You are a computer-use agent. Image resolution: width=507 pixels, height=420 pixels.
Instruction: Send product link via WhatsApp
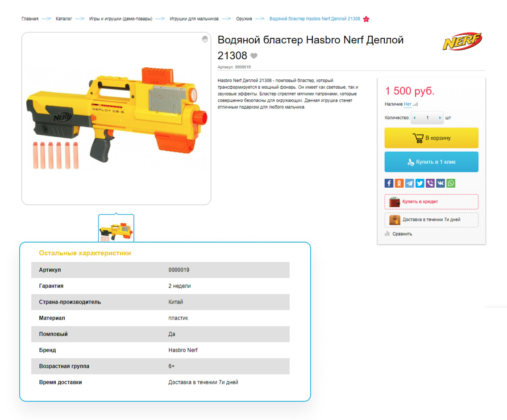pos(451,183)
